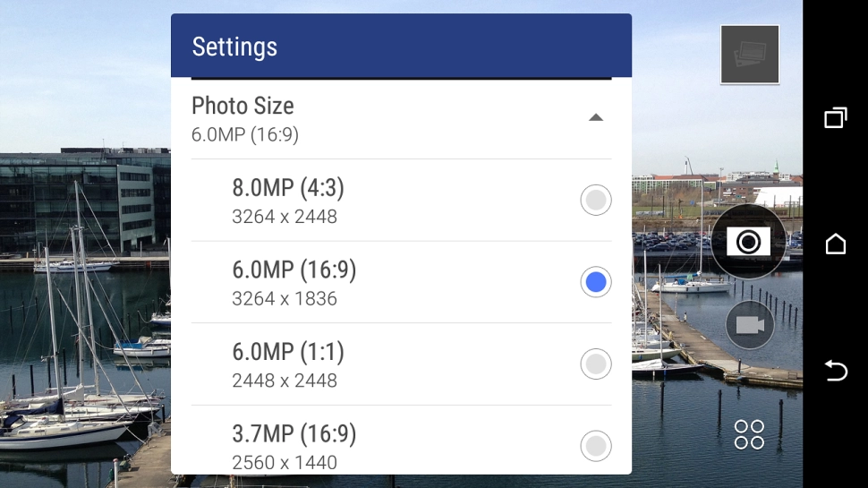The image size is (868, 488).
Task: Tap the 3264 x 1836 resolution text
Action: [285, 299]
